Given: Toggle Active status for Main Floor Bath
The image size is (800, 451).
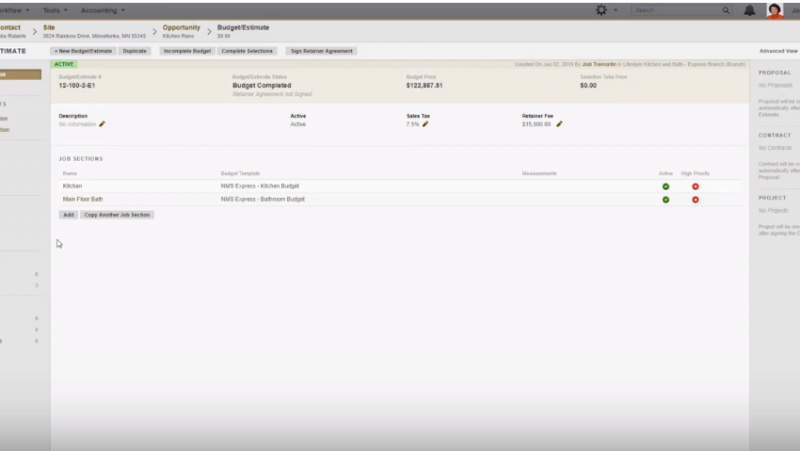Looking at the screenshot, I should pos(665,199).
